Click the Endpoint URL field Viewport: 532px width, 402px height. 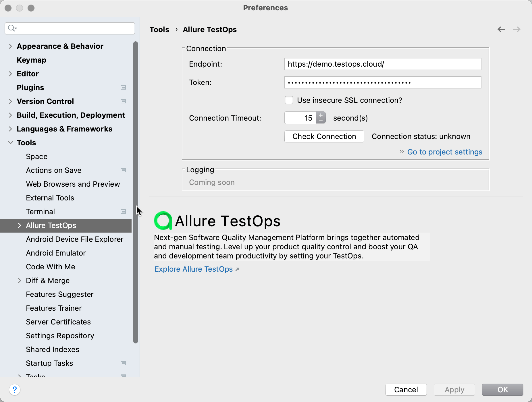coord(383,64)
